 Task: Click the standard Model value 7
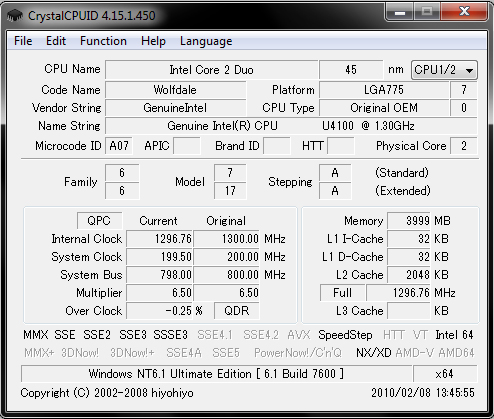[230, 173]
